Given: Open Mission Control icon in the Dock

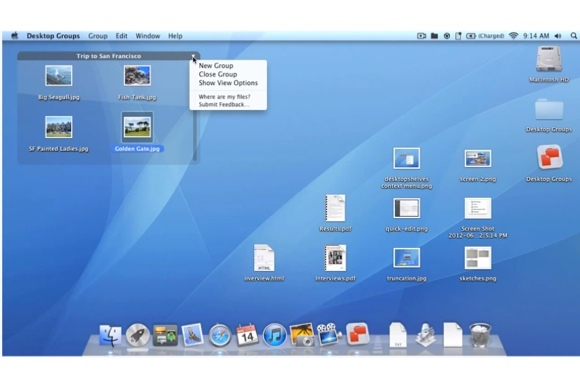Looking at the screenshot, I should pos(165,335).
